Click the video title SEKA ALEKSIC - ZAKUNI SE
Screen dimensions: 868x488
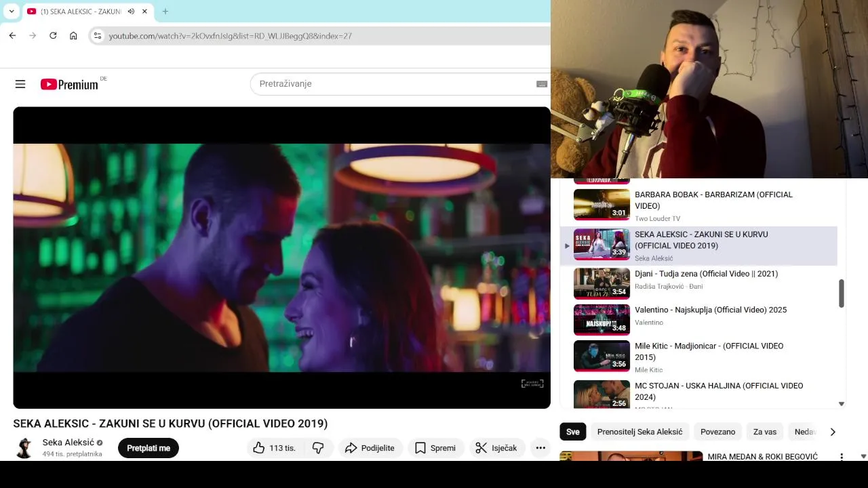[170, 424]
